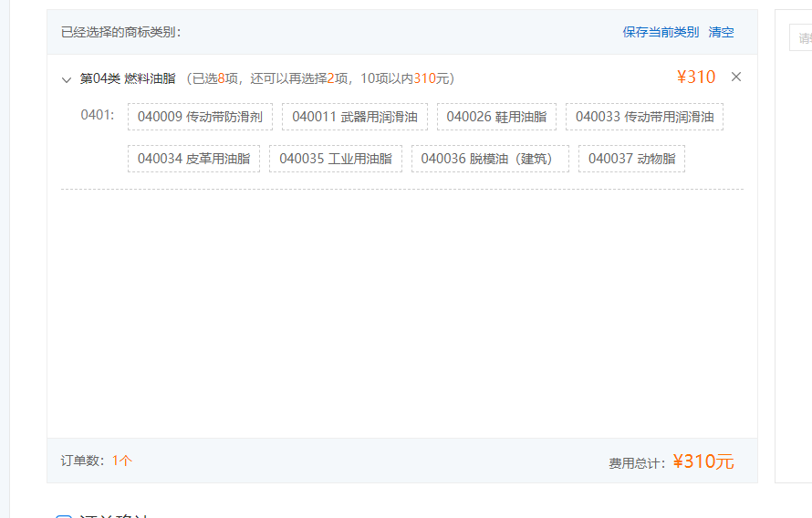Click the 已经选择的商标类别 header text
Image resolution: width=812 pixels, height=518 pixels.
point(121,32)
